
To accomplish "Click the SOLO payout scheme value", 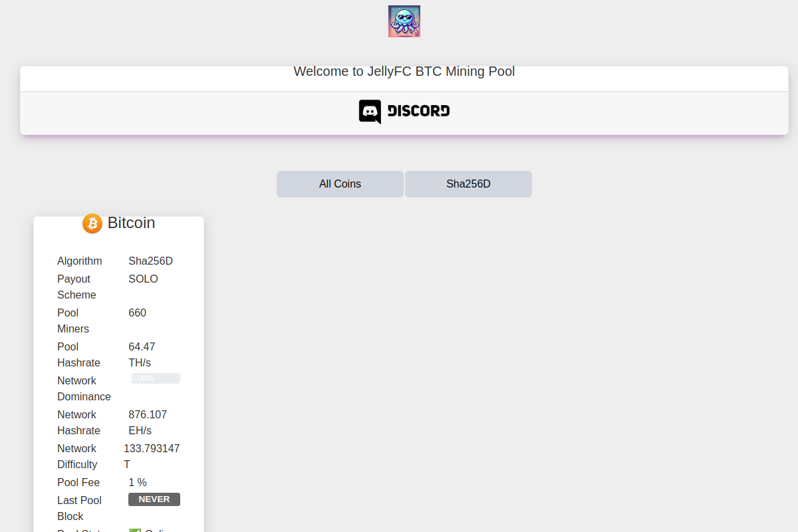I will [143, 279].
